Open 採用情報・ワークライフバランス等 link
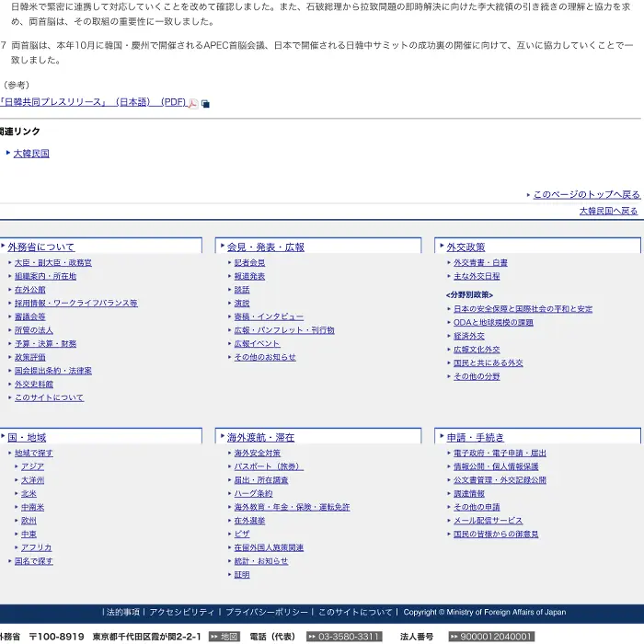644x644 pixels. click(76, 303)
